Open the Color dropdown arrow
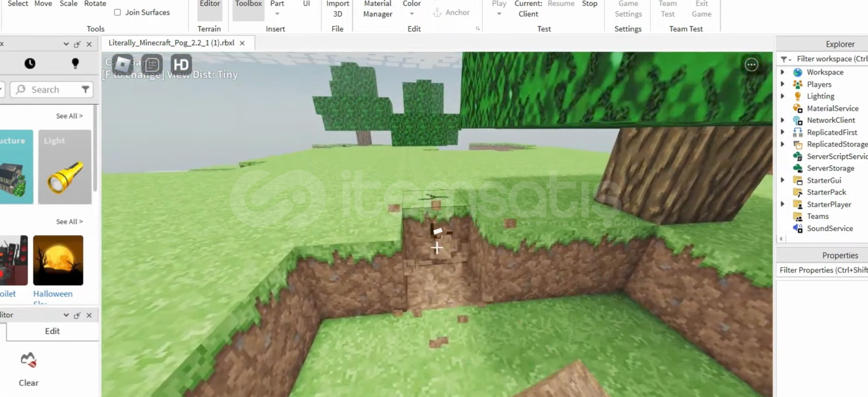Screen dimensions: 868x397 412,14
